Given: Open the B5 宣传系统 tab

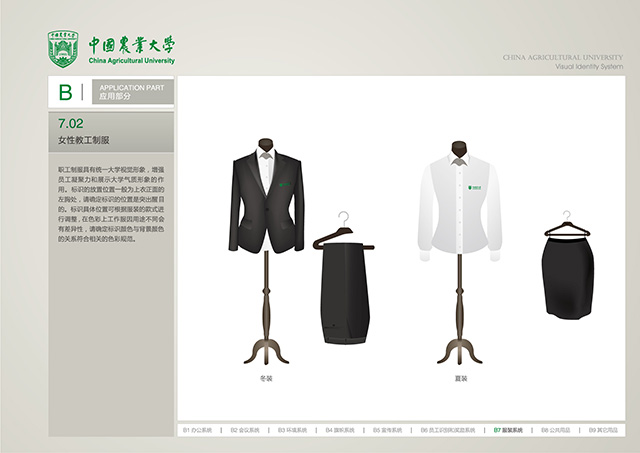Looking at the screenshot, I should [x=388, y=430].
